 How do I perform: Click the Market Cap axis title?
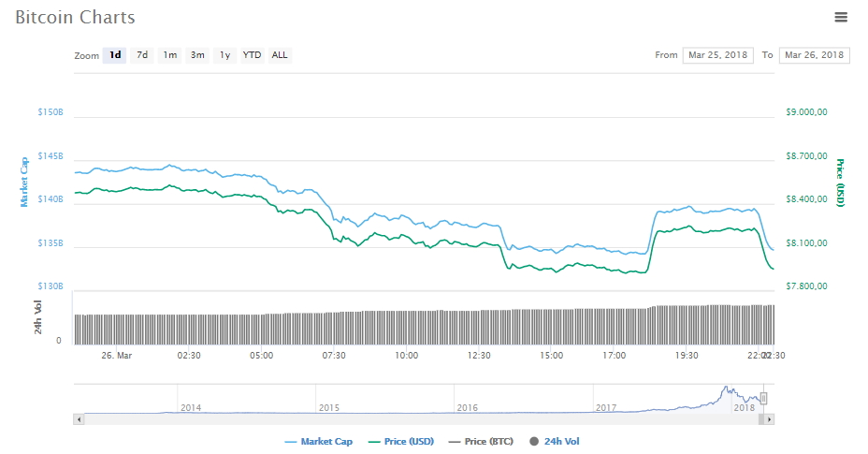point(24,183)
